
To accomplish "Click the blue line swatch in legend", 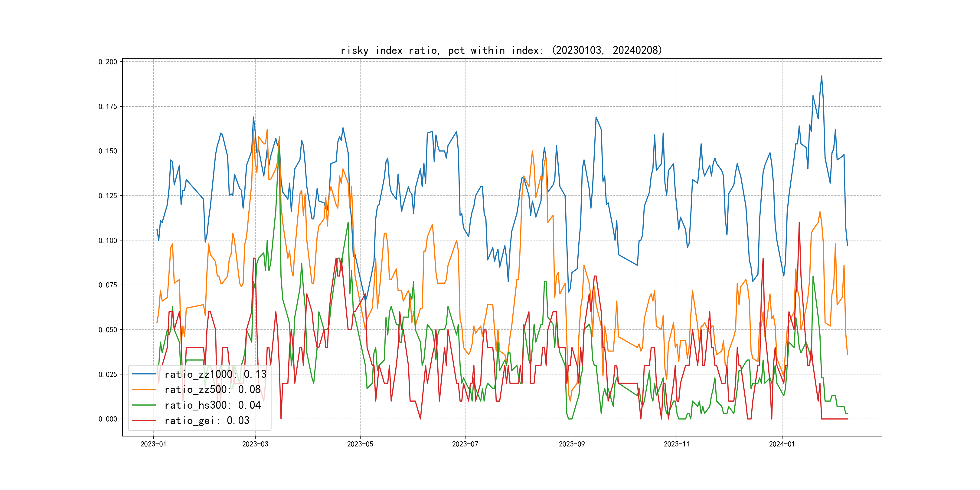I will [144, 374].
